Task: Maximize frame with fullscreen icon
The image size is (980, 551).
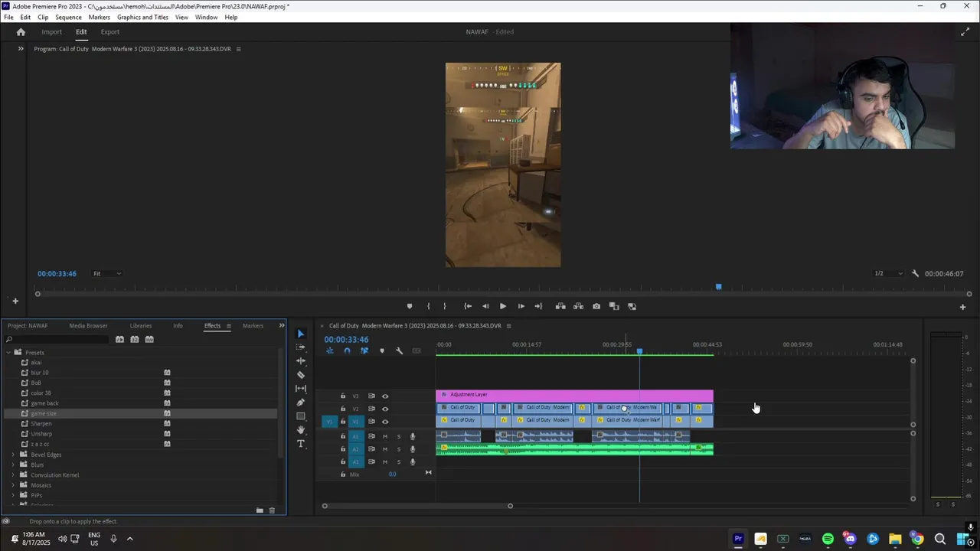Action: [965, 32]
